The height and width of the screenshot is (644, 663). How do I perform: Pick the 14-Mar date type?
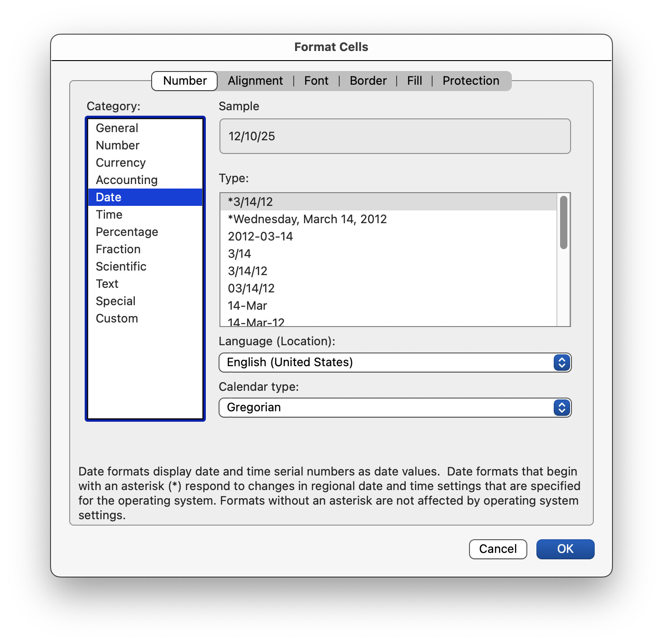pyautogui.click(x=247, y=306)
